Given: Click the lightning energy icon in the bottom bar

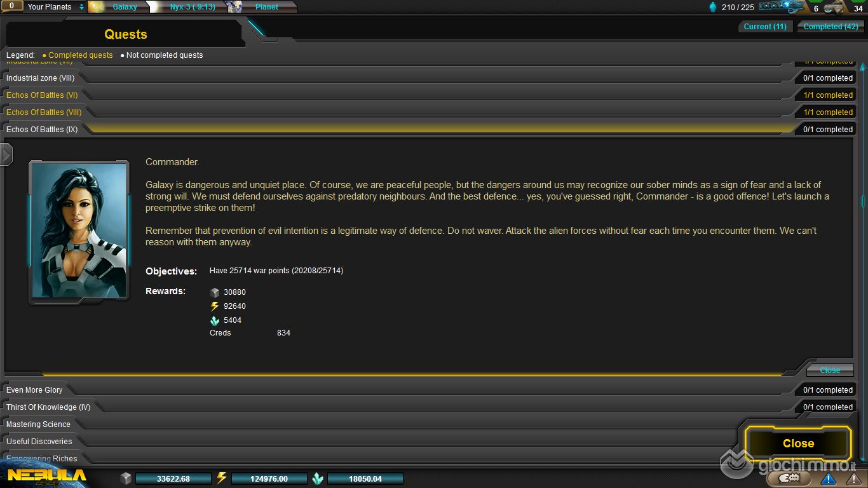Looking at the screenshot, I should click(x=222, y=478).
